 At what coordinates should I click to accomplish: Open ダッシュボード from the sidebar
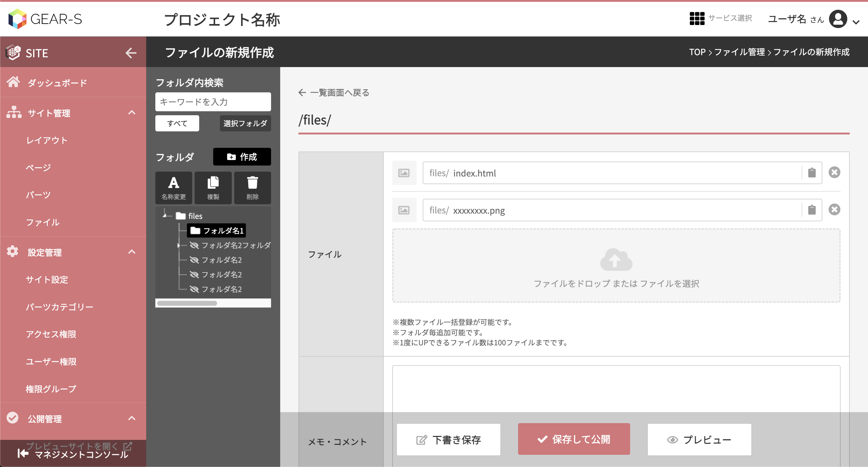click(x=73, y=82)
